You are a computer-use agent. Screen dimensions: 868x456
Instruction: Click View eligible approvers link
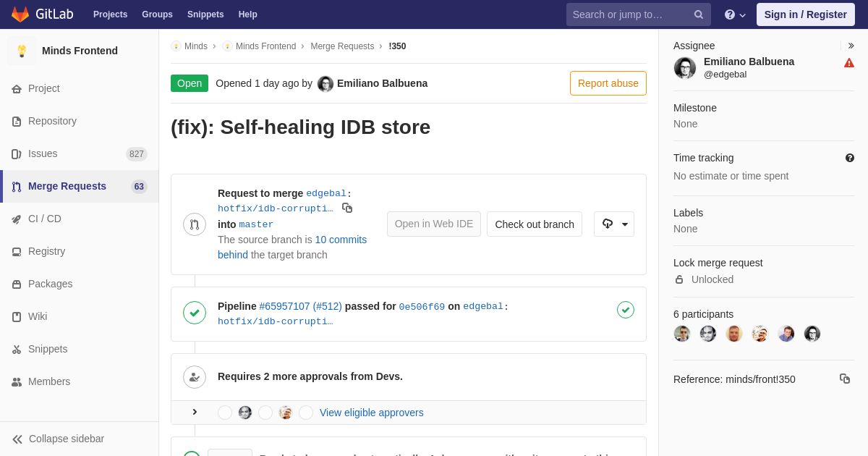[x=372, y=413]
